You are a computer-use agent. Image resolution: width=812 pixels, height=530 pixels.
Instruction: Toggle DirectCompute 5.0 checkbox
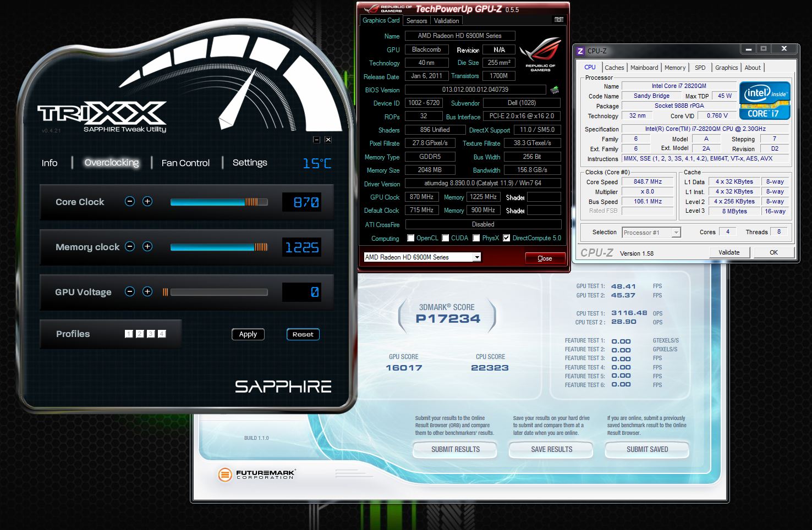[506, 238]
